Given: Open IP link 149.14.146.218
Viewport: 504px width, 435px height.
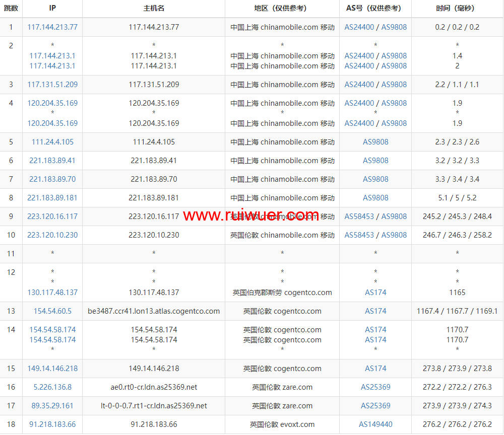Looking at the screenshot, I should coord(52,369).
